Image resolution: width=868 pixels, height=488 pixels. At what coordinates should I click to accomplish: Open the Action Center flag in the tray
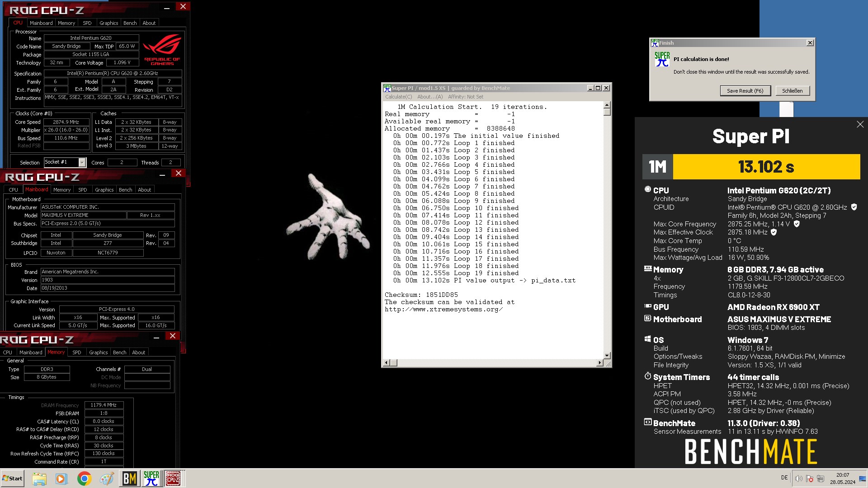point(810,479)
